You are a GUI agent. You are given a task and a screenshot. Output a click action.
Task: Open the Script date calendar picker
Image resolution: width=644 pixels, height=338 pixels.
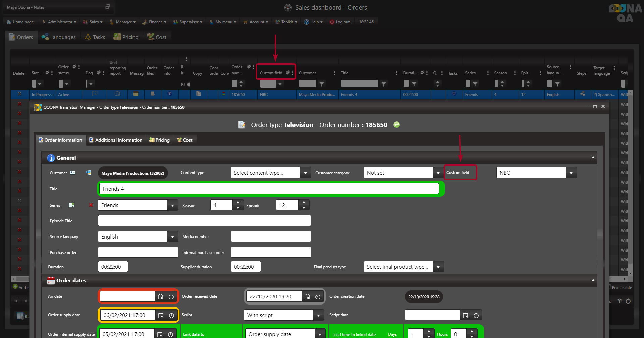(x=465, y=315)
